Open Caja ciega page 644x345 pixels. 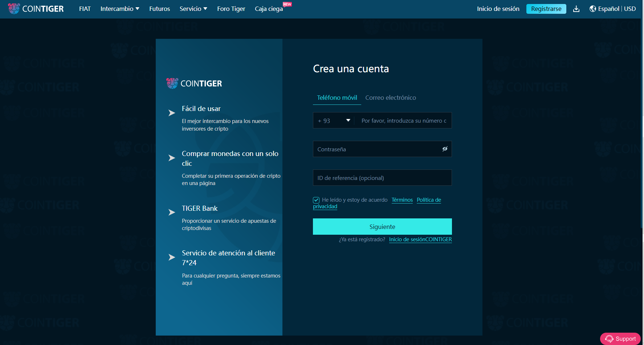[x=269, y=9]
